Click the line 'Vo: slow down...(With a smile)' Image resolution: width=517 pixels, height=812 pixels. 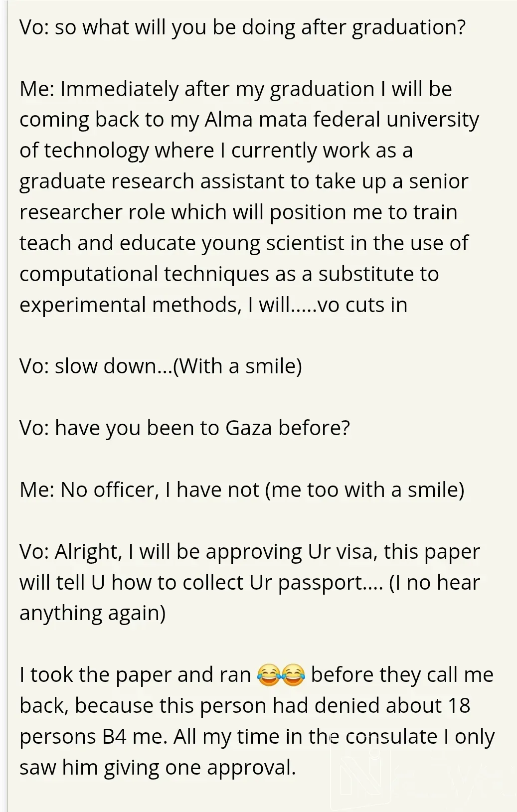[x=161, y=367]
